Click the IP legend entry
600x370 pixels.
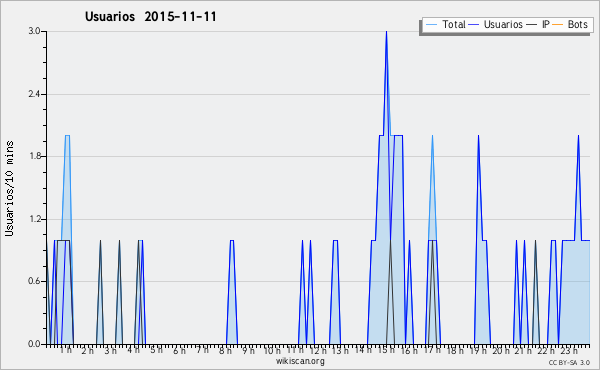coord(538,24)
